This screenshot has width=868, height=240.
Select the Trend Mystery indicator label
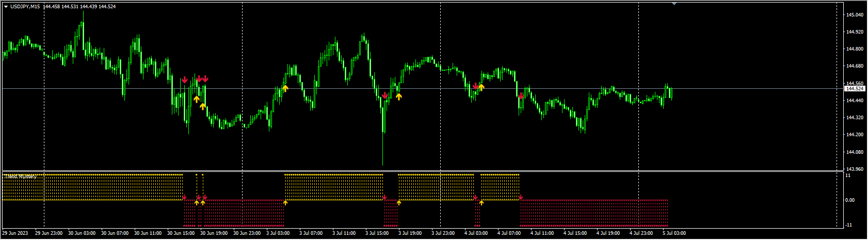click(21, 177)
